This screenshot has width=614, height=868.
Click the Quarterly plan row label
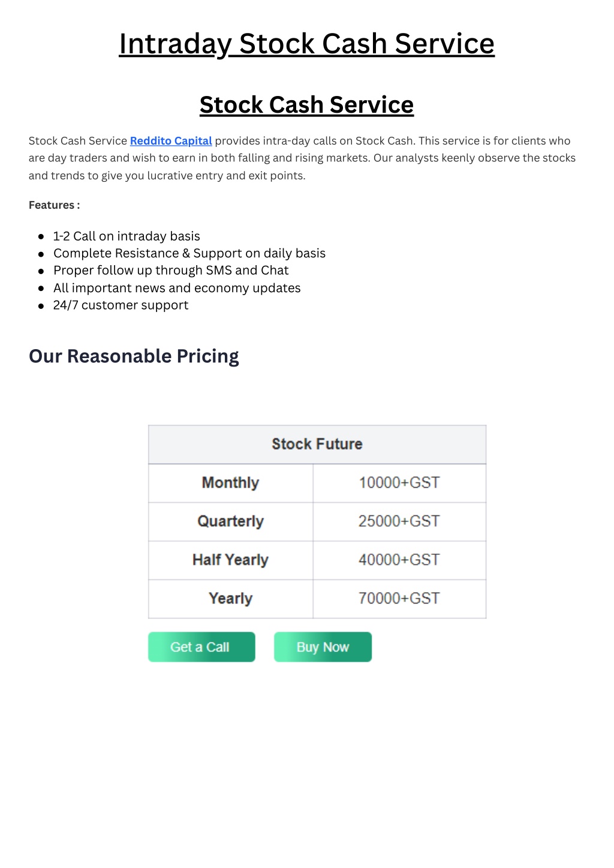point(230,521)
